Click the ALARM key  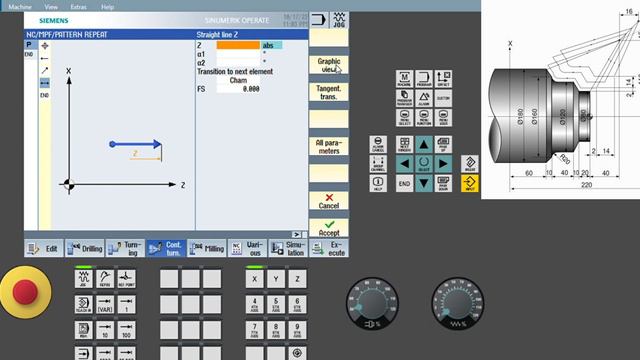tap(424, 98)
